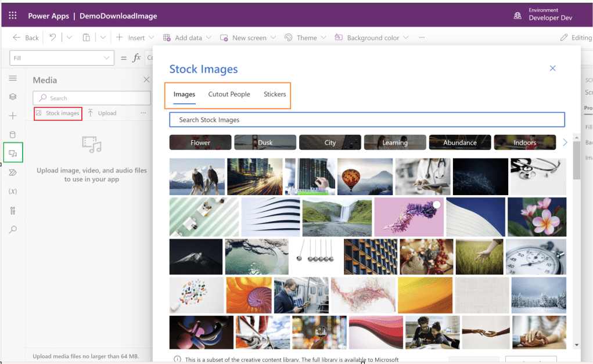Select the Insert plus icon in left sidebar
Image resolution: width=593 pixels, height=364 pixels.
tap(12, 116)
